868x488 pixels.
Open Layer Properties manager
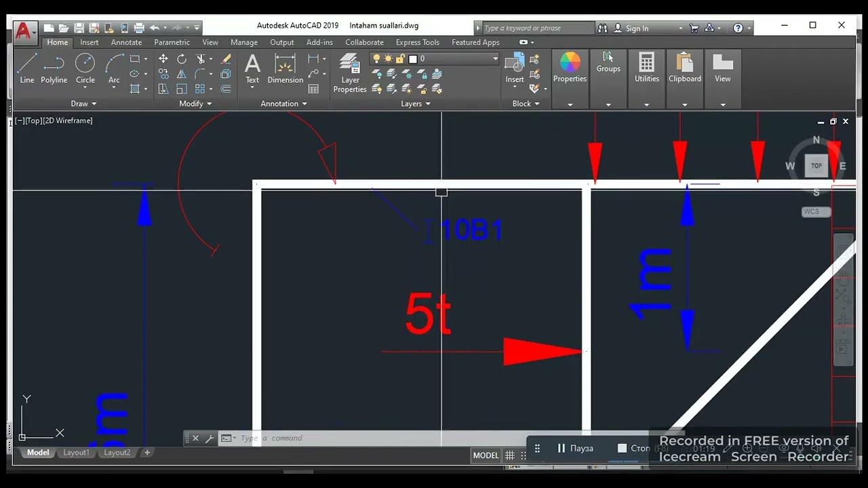[350, 73]
